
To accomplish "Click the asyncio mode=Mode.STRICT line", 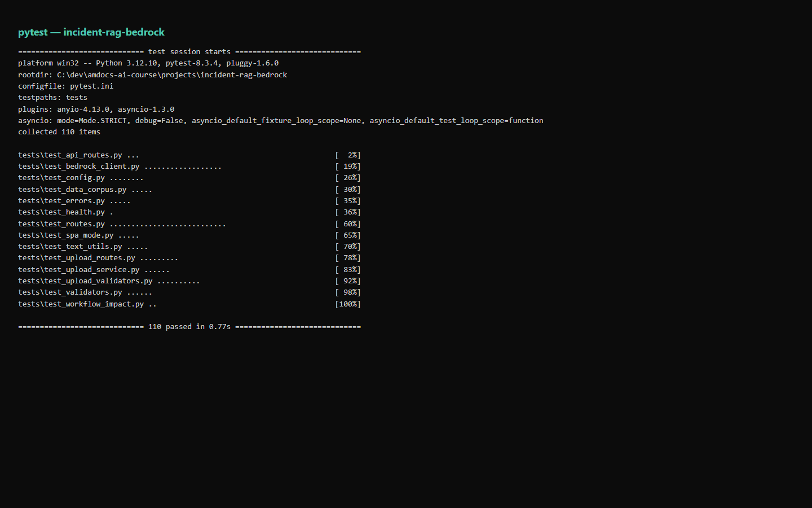I will tap(281, 121).
